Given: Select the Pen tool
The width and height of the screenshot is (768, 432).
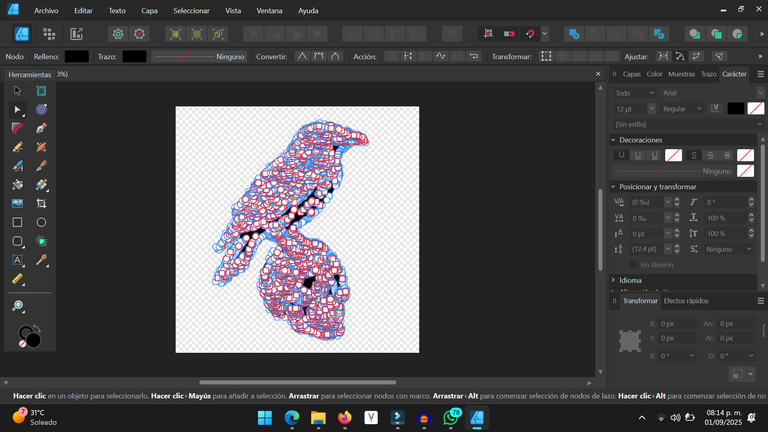Looking at the screenshot, I should (41, 128).
